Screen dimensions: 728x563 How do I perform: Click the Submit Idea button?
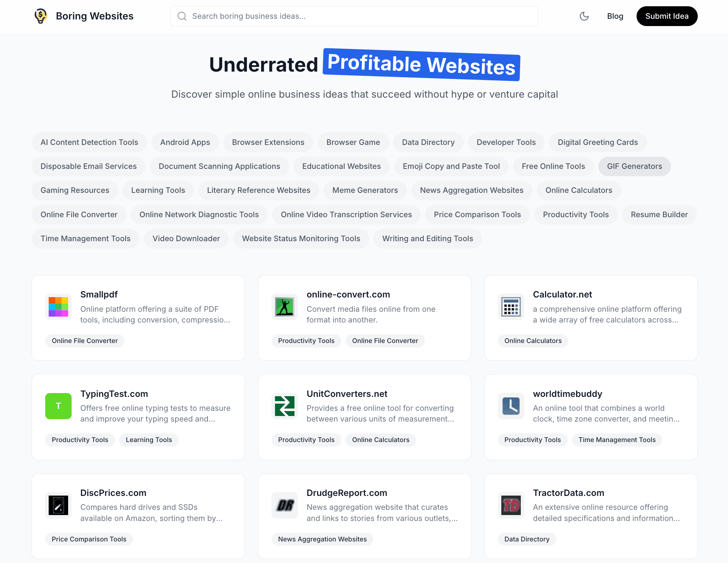point(667,16)
